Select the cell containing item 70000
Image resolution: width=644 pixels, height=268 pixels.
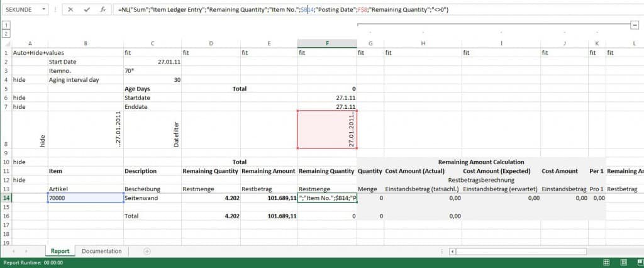click(x=86, y=198)
